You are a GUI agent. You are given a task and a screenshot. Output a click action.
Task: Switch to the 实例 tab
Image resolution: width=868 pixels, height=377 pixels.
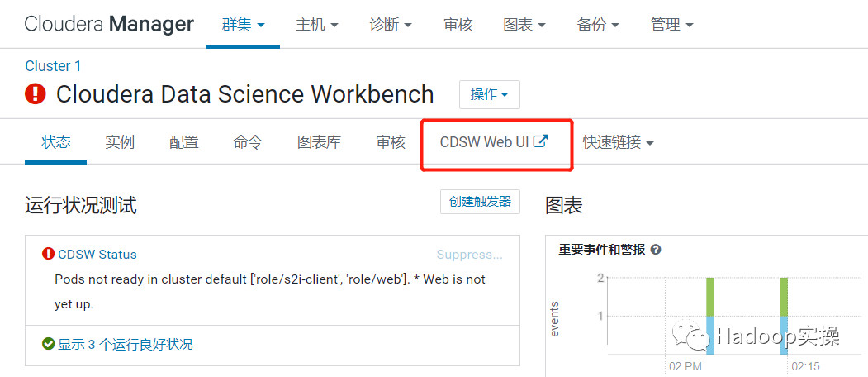pyautogui.click(x=120, y=142)
